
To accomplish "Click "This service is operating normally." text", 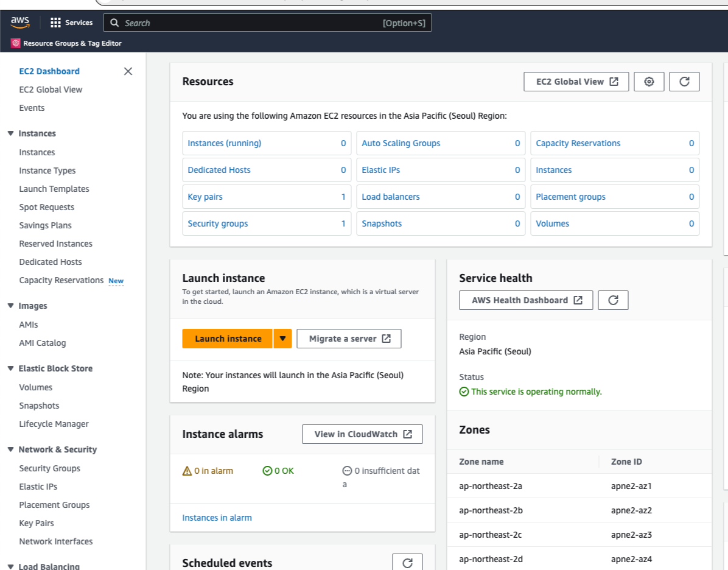I will pos(536,392).
